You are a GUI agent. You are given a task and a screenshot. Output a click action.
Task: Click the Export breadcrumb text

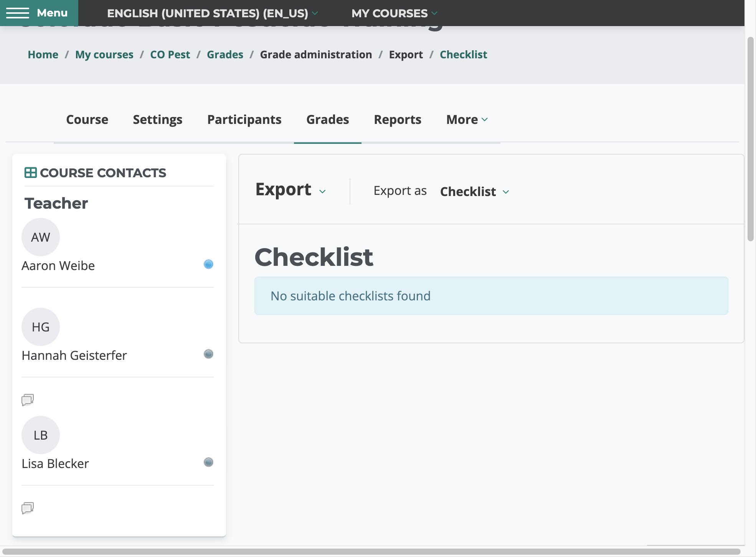pyautogui.click(x=406, y=54)
